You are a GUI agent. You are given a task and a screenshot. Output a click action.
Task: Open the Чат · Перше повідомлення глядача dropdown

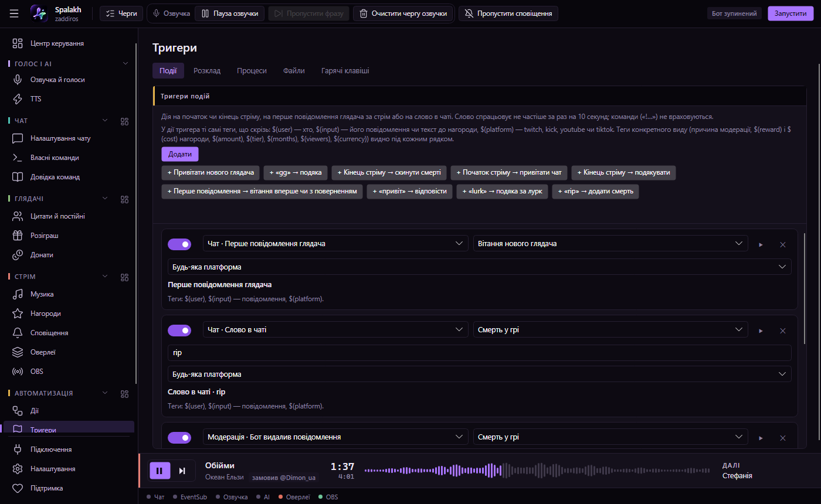pos(335,243)
